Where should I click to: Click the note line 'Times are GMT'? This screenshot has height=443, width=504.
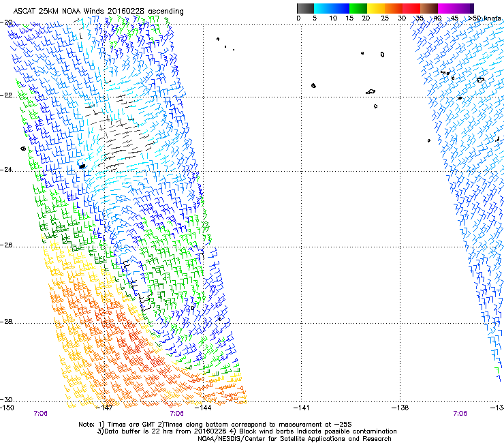(x=131, y=425)
